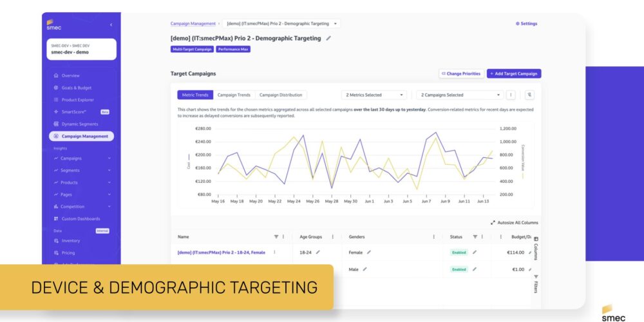This screenshot has height=322, width=644.
Task: Open the smec-dev - demo account selector
Action: (81, 50)
